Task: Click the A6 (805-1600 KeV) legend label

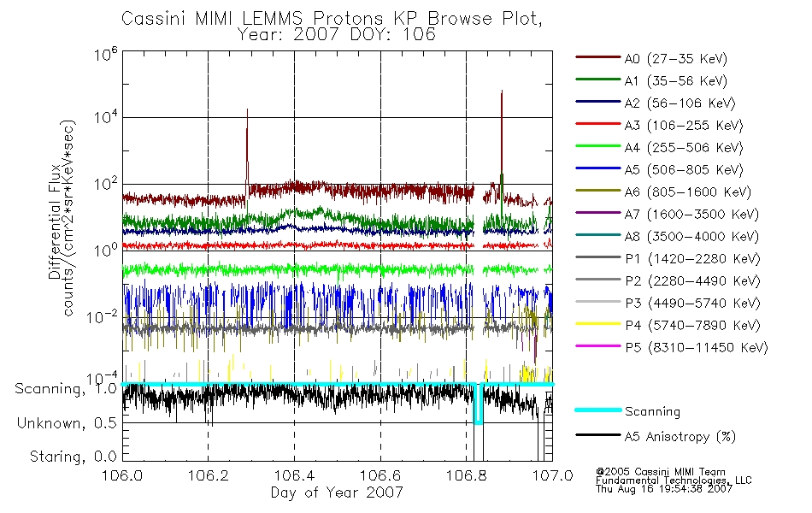Action: tap(688, 192)
